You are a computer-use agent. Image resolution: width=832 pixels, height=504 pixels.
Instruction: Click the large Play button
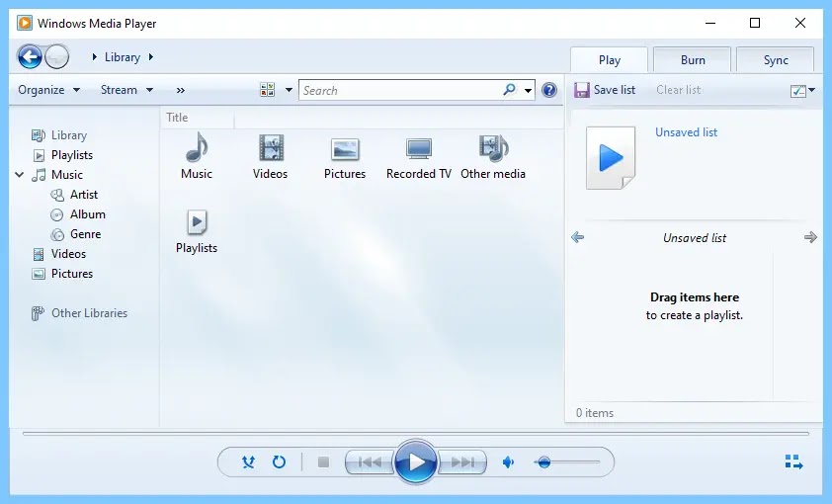point(416,462)
